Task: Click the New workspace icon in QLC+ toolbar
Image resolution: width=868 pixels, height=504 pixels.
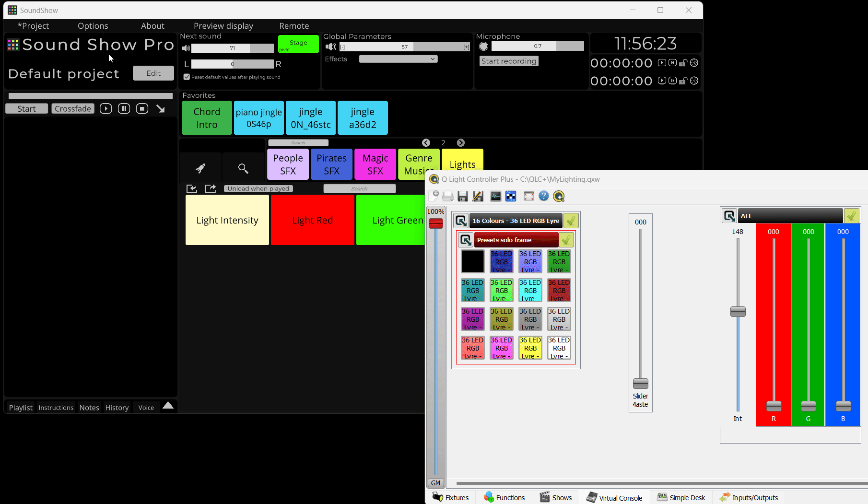Action: click(434, 196)
